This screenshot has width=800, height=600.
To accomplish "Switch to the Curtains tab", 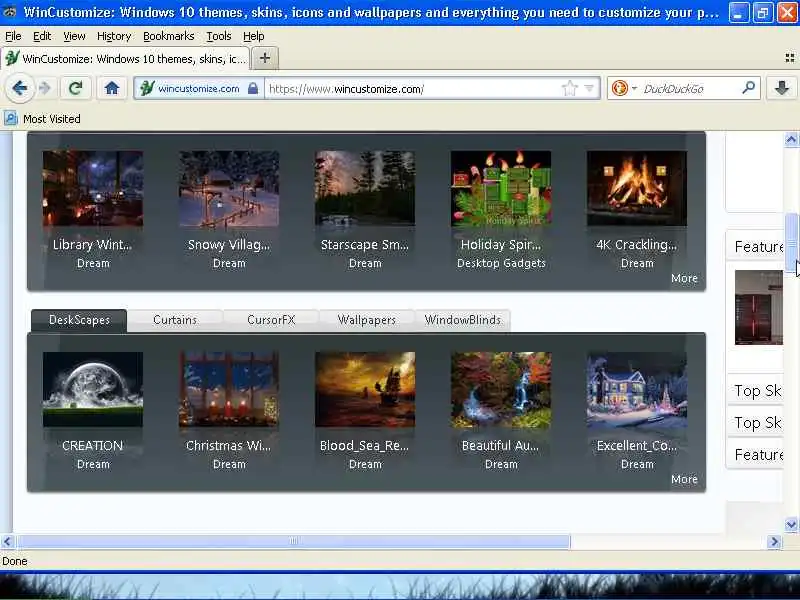I will [175, 320].
